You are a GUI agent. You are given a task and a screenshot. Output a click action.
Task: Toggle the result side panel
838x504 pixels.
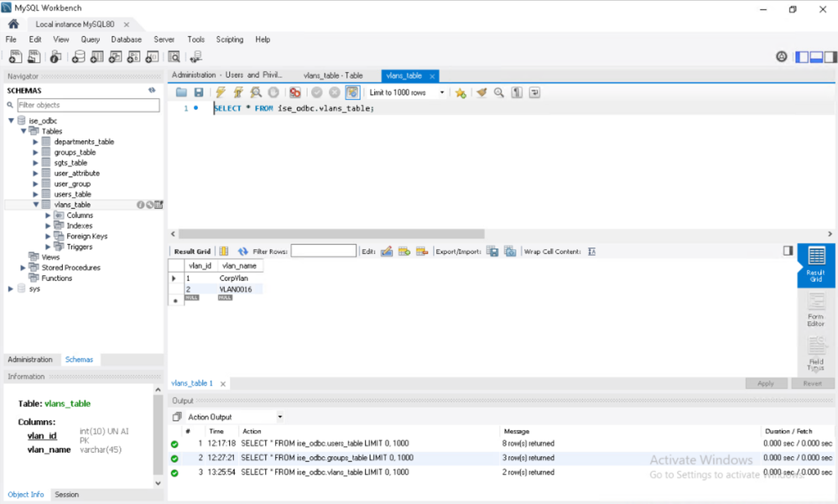[788, 251]
